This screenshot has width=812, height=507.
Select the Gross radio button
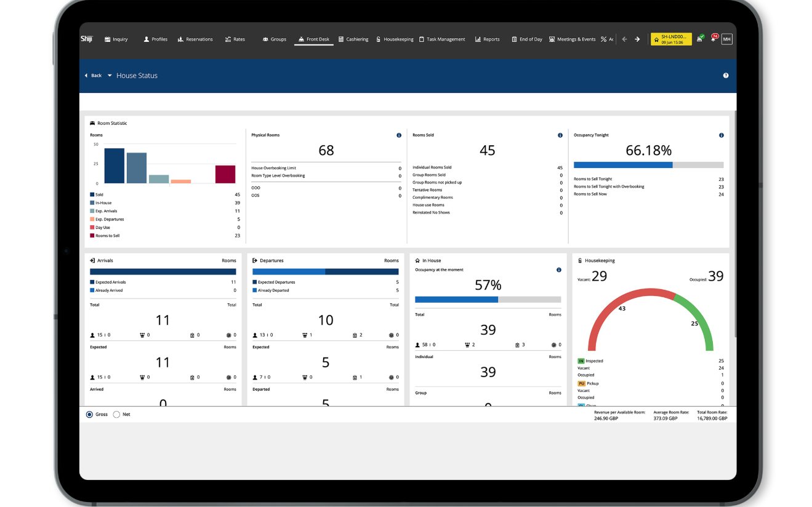coord(90,415)
